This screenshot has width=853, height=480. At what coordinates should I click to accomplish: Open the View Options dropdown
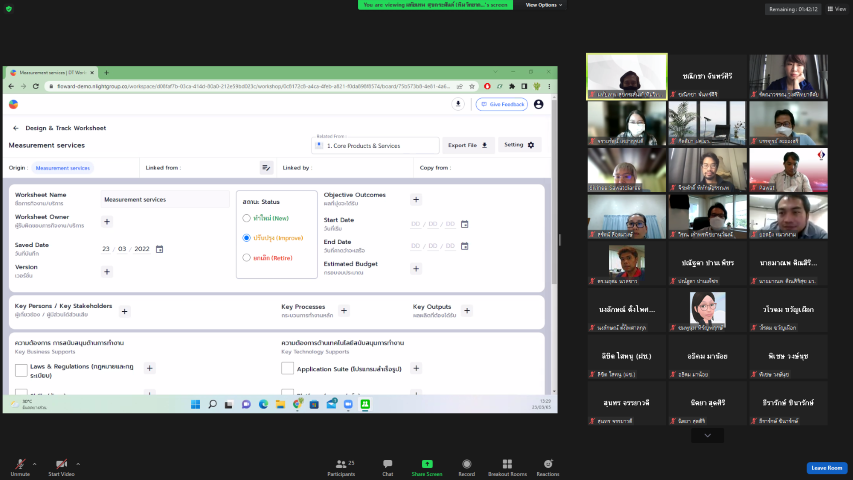542,5
